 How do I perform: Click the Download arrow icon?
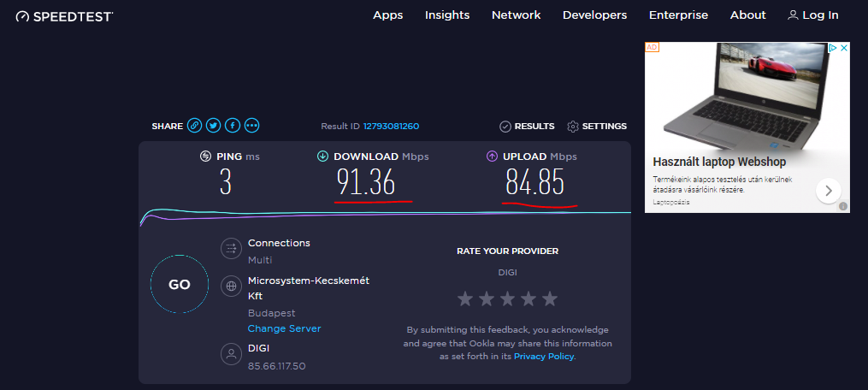322,157
